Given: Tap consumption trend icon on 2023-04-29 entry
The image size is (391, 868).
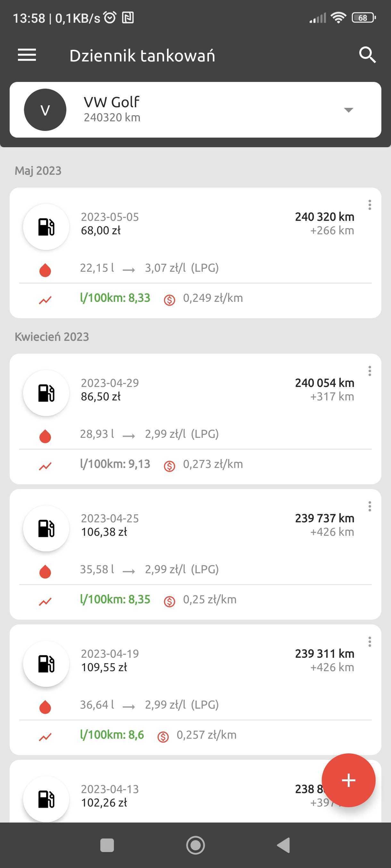Looking at the screenshot, I should click(x=45, y=466).
